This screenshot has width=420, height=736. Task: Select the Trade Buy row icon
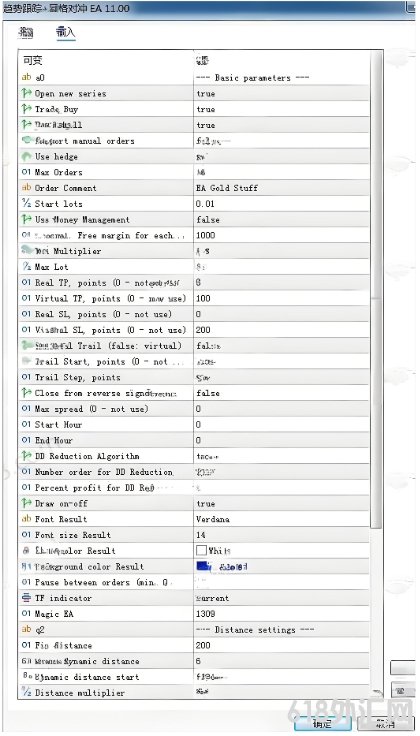click(26, 109)
